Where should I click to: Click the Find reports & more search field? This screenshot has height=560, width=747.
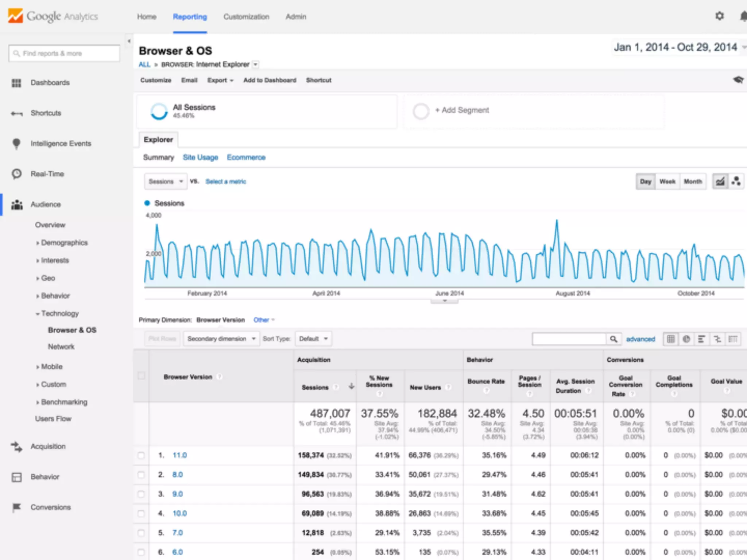click(64, 54)
